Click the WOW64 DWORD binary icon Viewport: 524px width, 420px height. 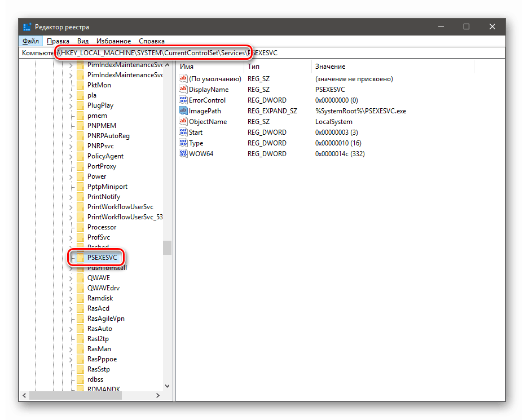click(x=183, y=153)
